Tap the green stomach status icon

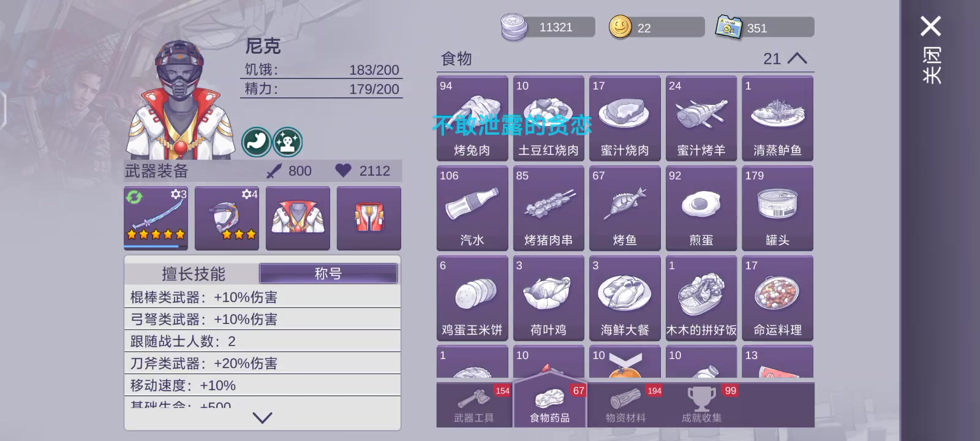point(257,142)
